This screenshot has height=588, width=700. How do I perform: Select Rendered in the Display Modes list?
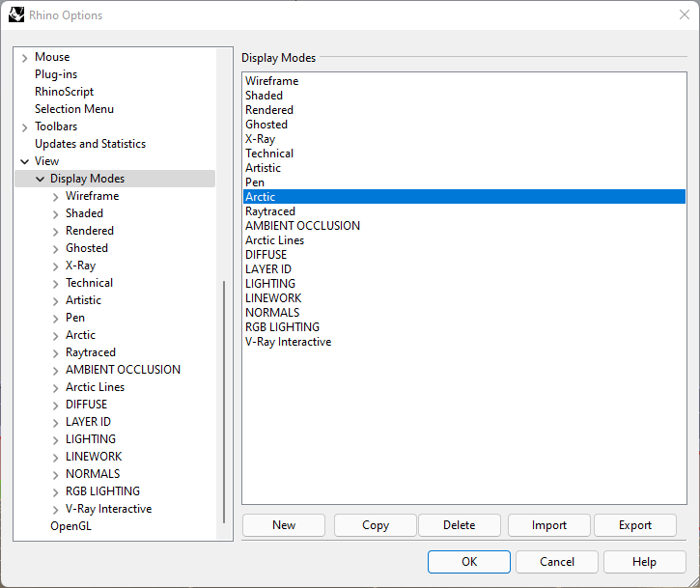click(x=269, y=110)
